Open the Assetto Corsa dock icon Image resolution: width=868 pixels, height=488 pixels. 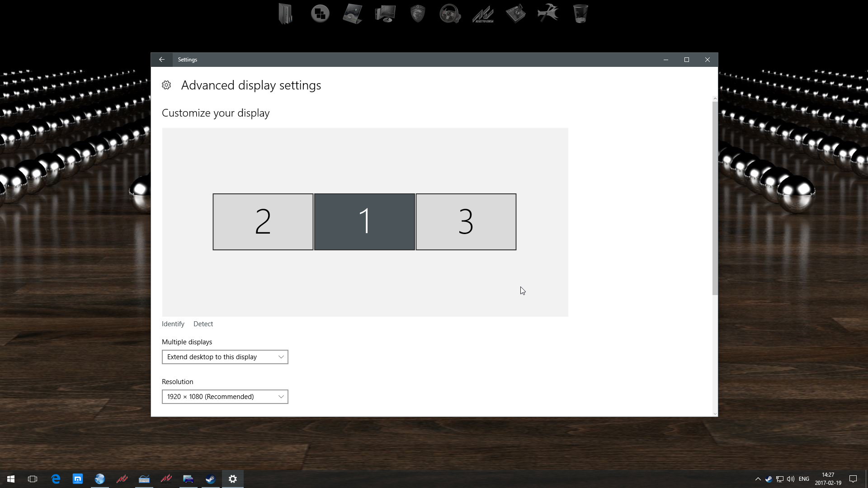pos(483,14)
